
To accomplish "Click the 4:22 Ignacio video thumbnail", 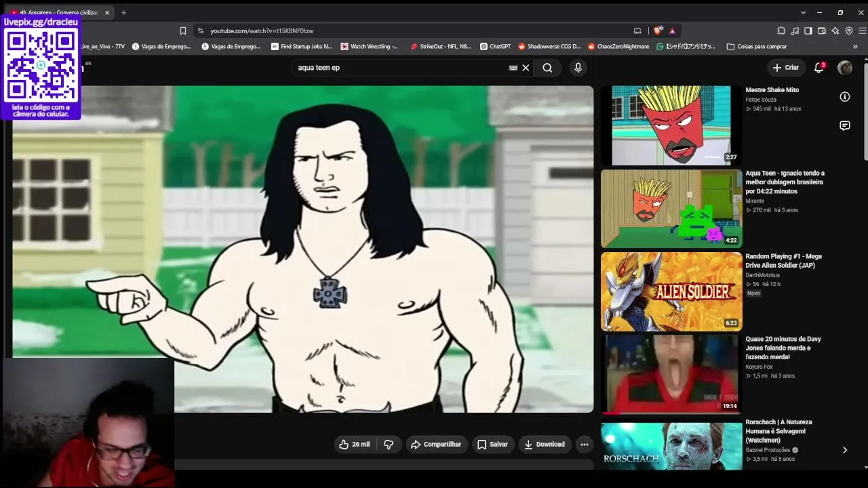I will [x=671, y=209].
